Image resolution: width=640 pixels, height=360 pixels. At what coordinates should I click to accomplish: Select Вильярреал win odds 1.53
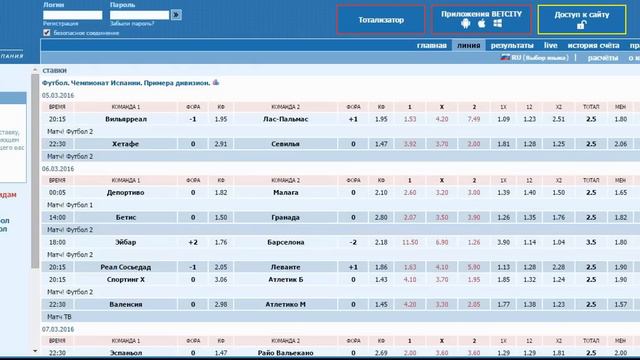tap(410, 119)
